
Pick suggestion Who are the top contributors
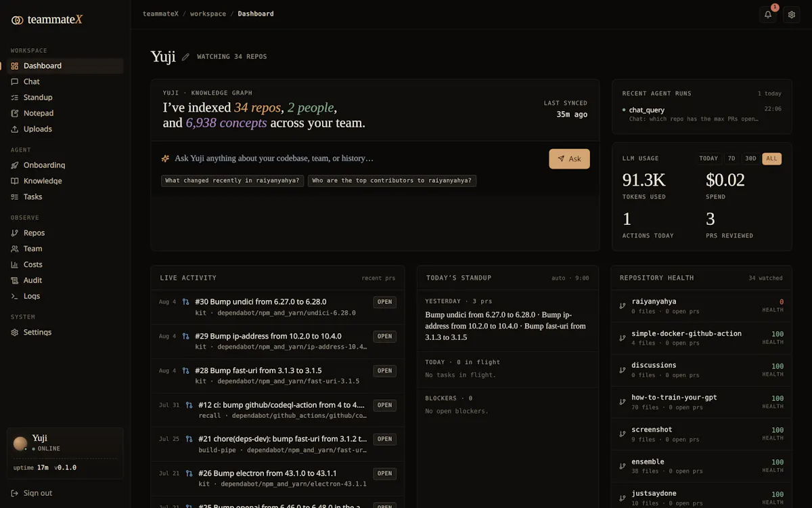point(392,181)
